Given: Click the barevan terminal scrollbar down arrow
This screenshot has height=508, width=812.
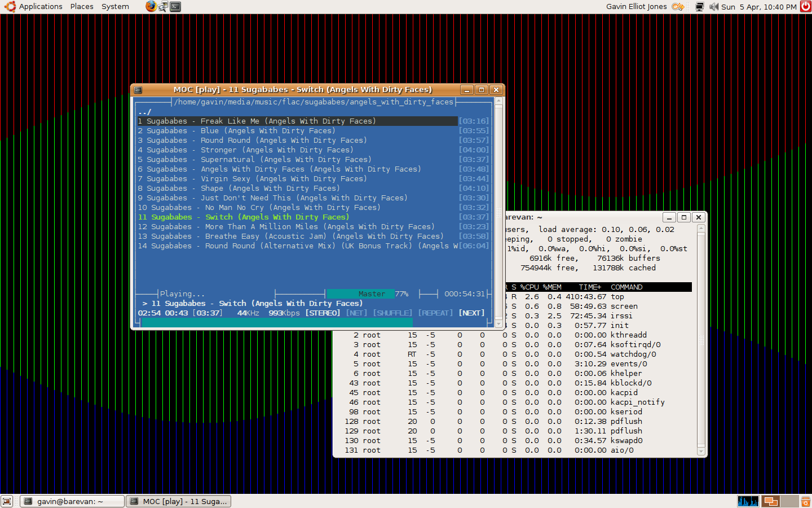Looking at the screenshot, I should (701, 451).
